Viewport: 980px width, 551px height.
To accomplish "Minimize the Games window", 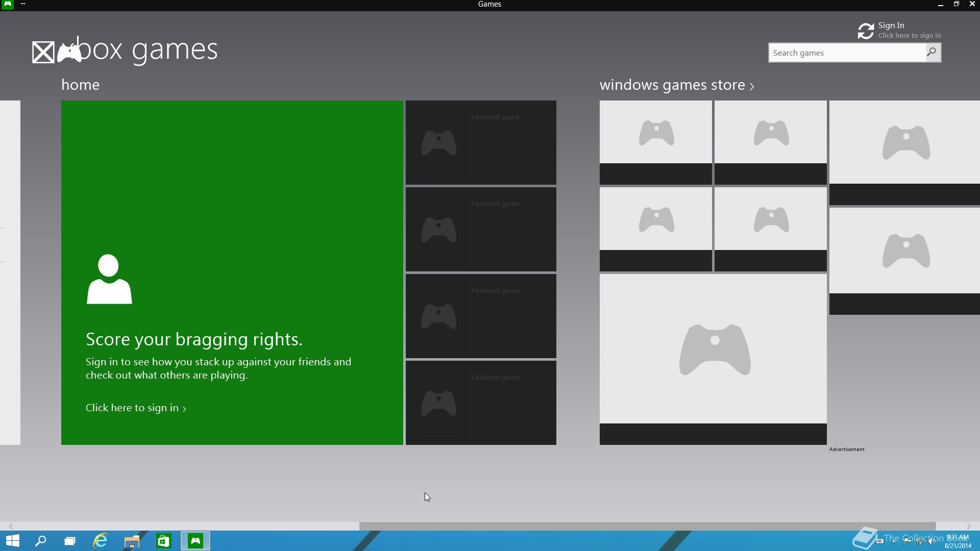I will point(940,4).
